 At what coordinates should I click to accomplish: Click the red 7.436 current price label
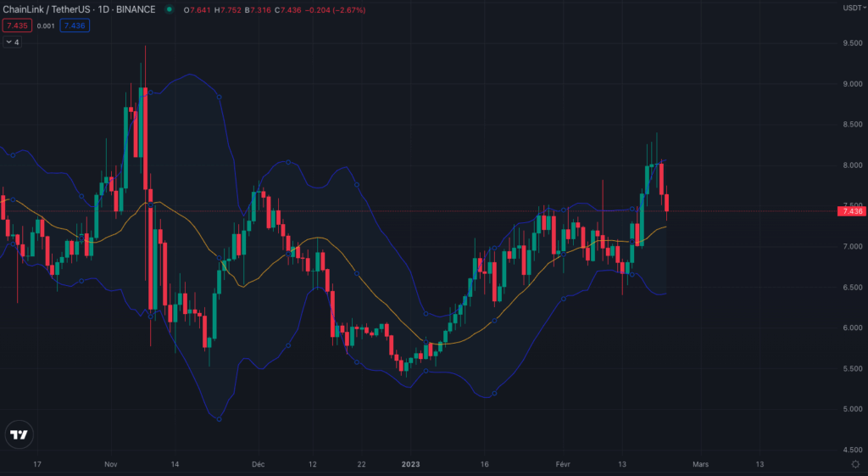click(x=851, y=211)
